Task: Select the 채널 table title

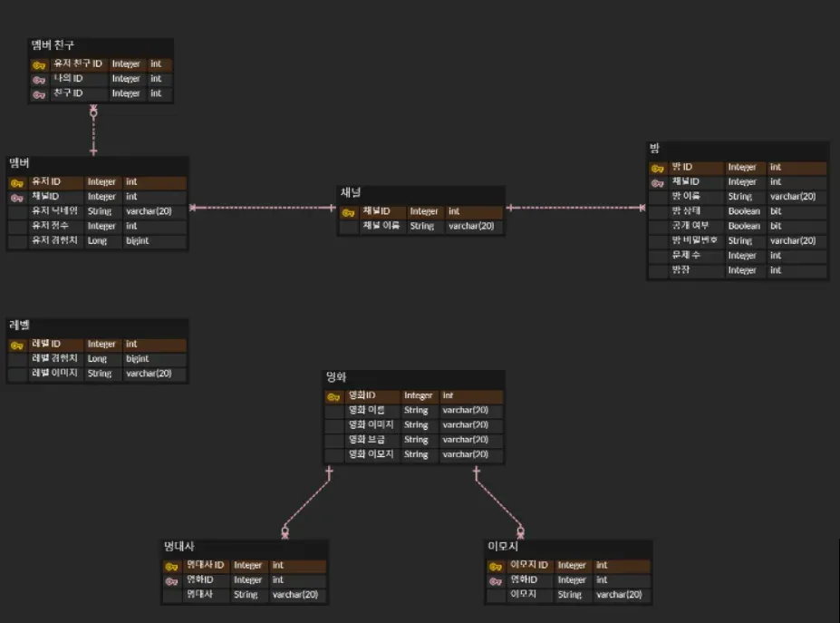Action: coord(351,192)
